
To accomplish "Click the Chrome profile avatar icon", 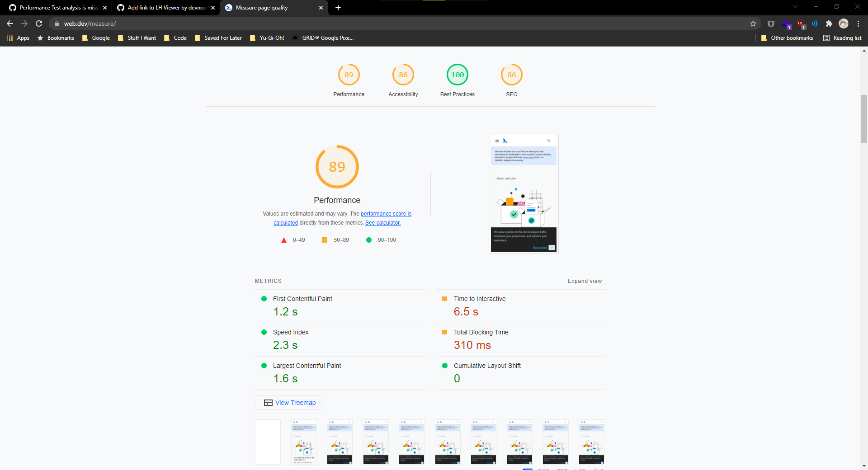I will tap(844, 23).
